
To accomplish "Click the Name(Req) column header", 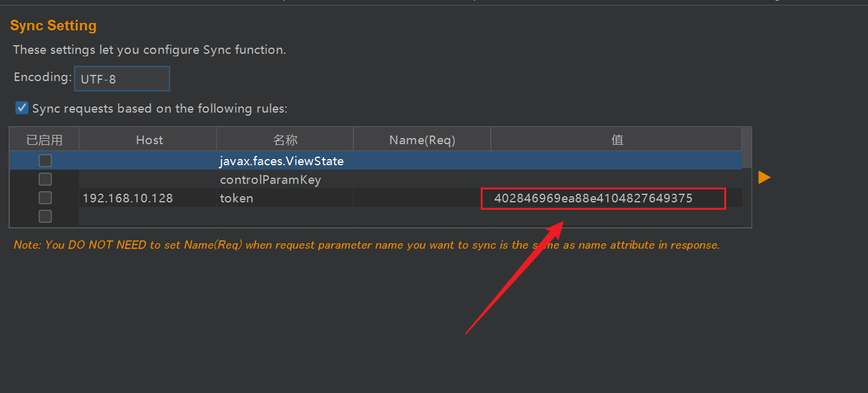I will pyautogui.click(x=422, y=140).
